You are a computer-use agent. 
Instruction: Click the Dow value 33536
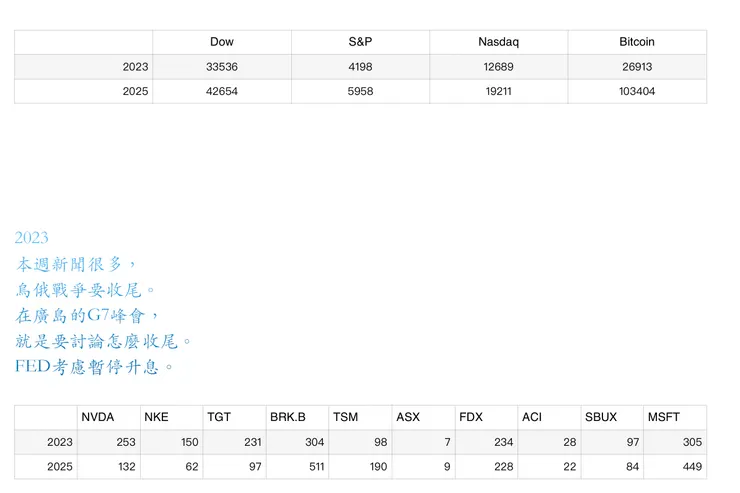point(221,67)
